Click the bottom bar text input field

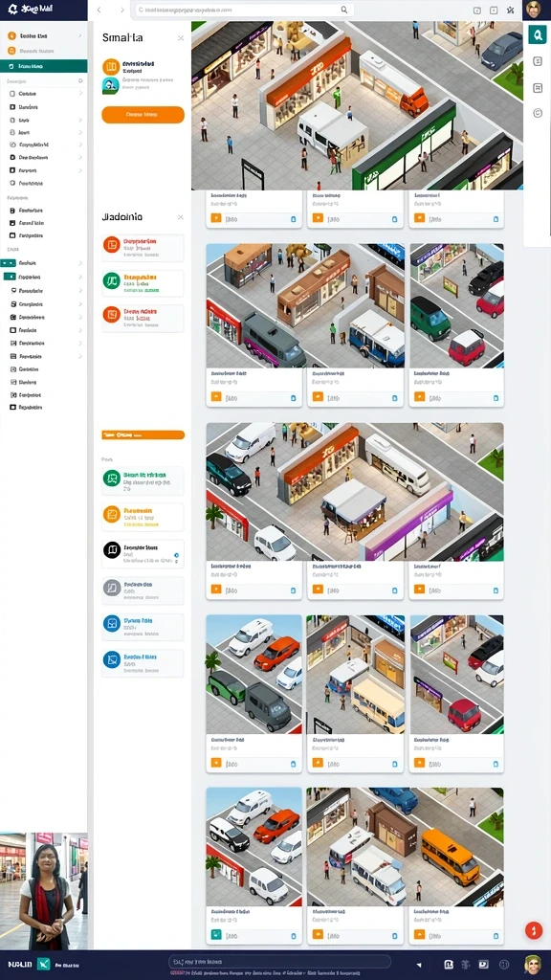tap(279, 961)
